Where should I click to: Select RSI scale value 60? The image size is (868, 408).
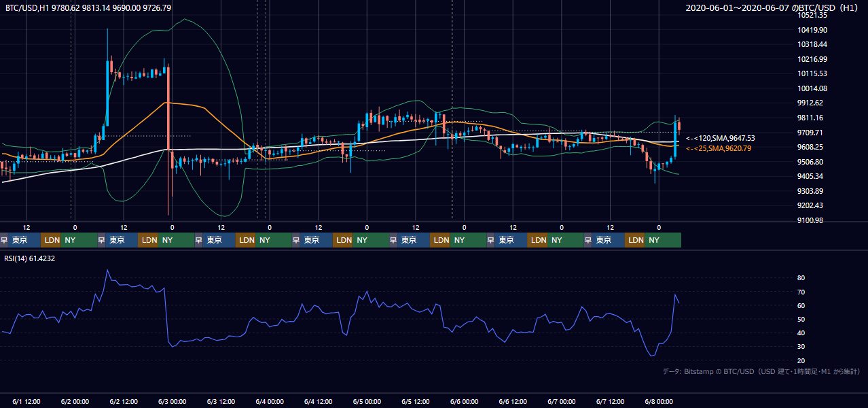coord(801,305)
